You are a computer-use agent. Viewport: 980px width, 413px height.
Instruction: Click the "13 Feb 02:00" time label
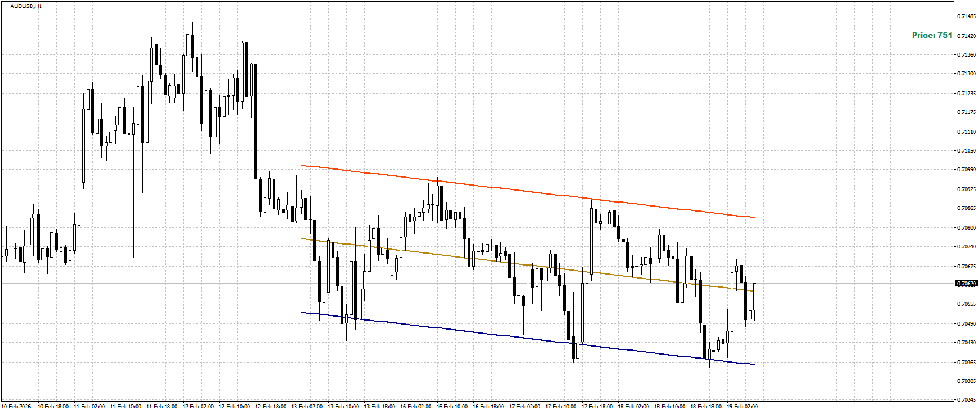[x=307, y=407]
